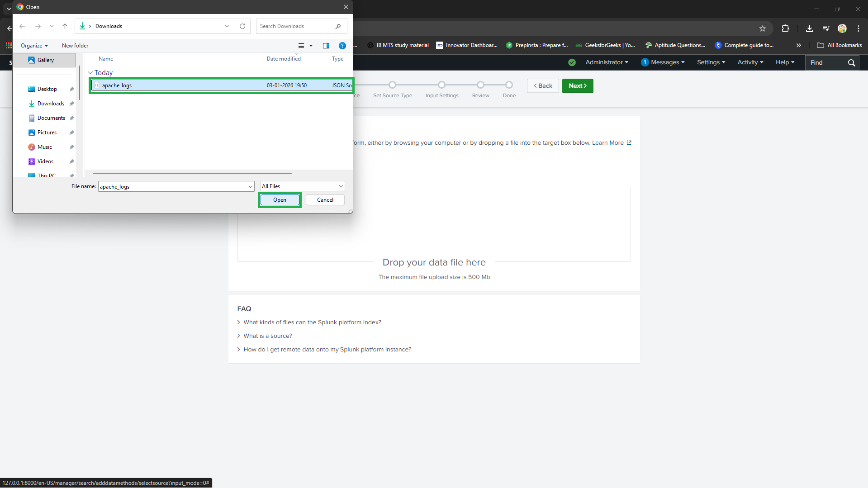
Task: Open the view options dropdown arrow
Action: tap(311, 46)
